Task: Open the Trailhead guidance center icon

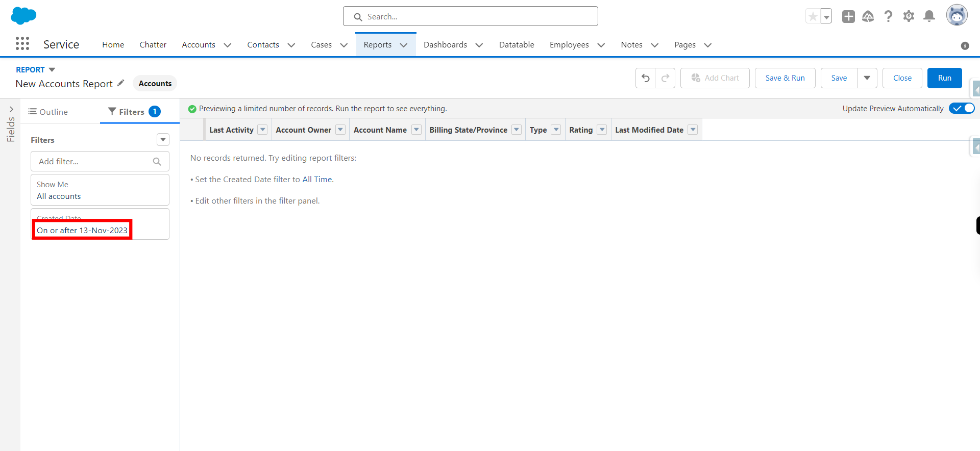Action: pyautogui.click(x=868, y=16)
